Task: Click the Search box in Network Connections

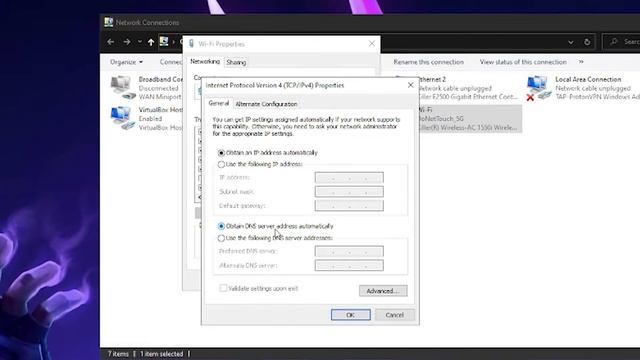Action: (x=621, y=42)
